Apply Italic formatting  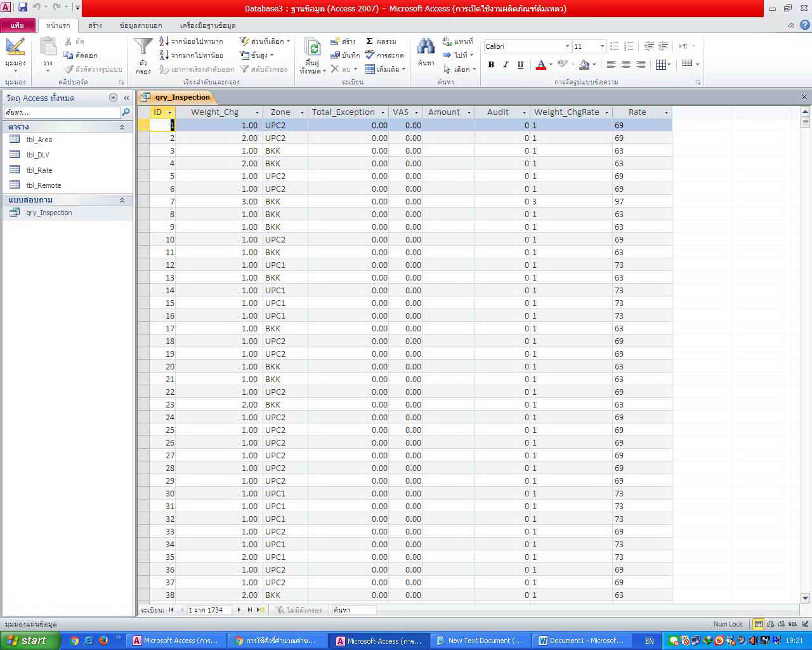pos(506,64)
